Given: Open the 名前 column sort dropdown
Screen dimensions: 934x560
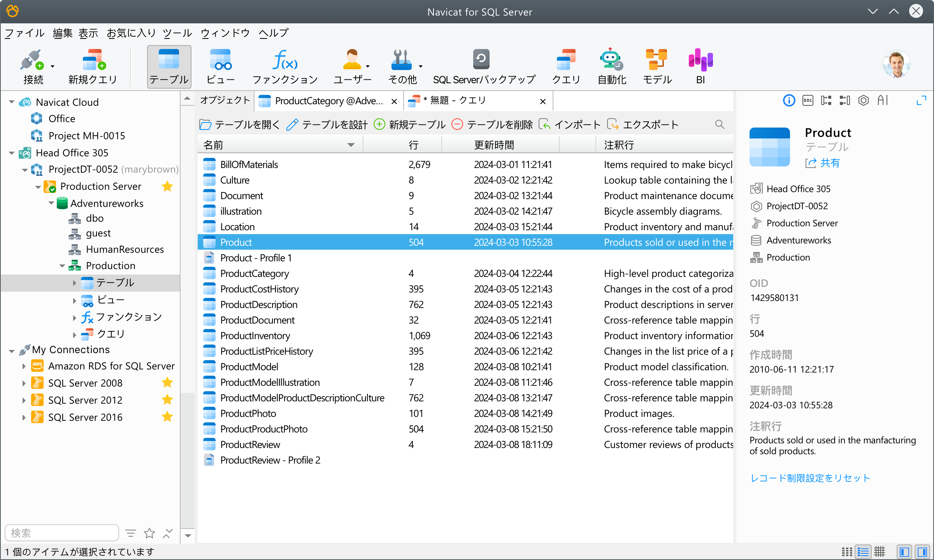Looking at the screenshot, I should coord(351,145).
